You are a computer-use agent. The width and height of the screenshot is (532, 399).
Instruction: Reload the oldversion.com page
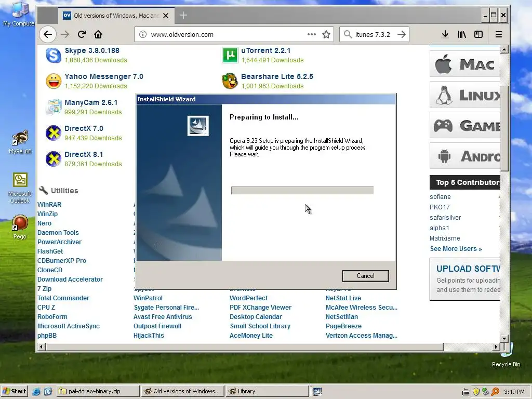(82, 34)
